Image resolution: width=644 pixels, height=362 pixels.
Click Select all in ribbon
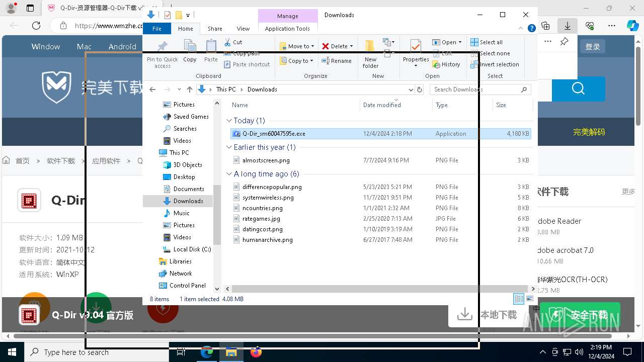[487, 42]
